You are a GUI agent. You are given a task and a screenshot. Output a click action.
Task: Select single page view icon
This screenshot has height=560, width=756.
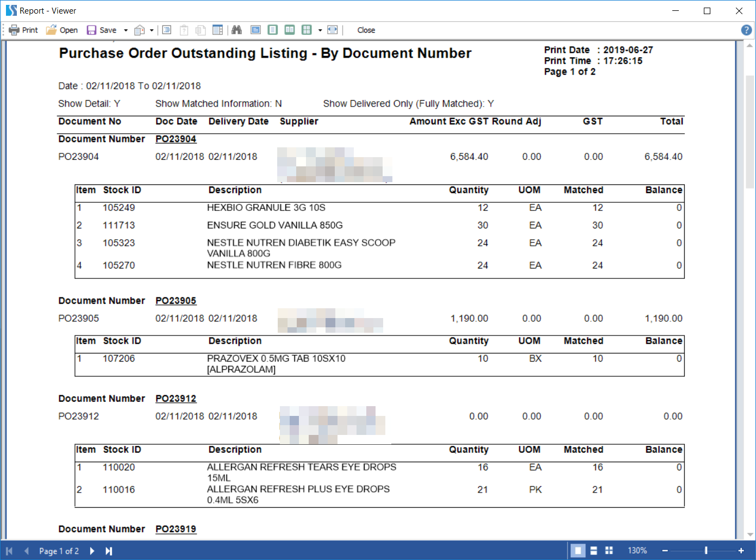point(273,30)
